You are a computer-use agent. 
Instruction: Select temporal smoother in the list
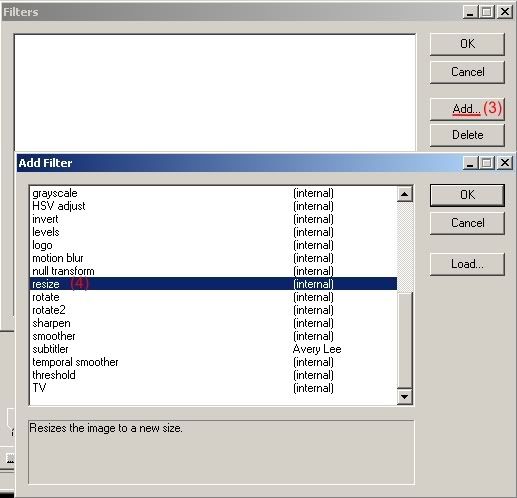213,362
